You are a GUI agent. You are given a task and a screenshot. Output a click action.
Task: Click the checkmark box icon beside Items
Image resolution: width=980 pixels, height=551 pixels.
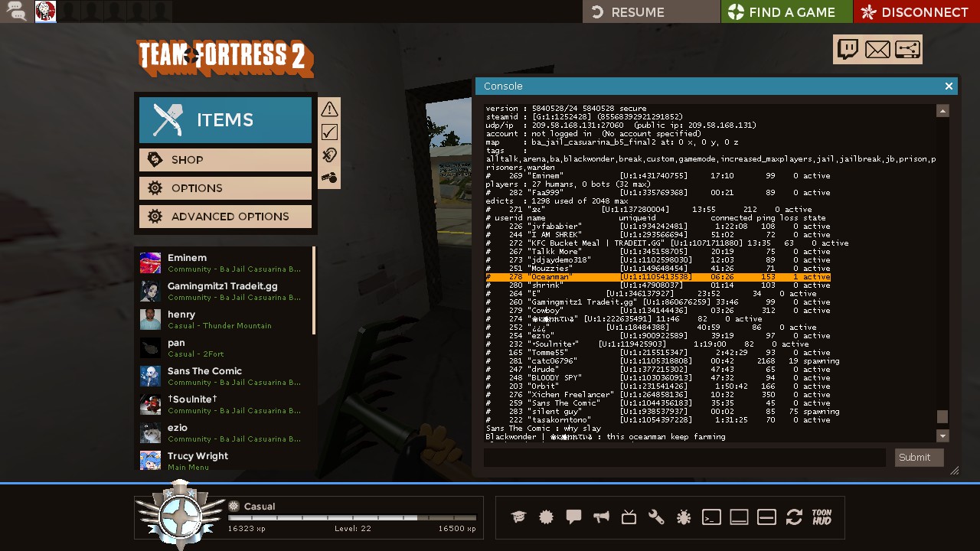point(329,132)
